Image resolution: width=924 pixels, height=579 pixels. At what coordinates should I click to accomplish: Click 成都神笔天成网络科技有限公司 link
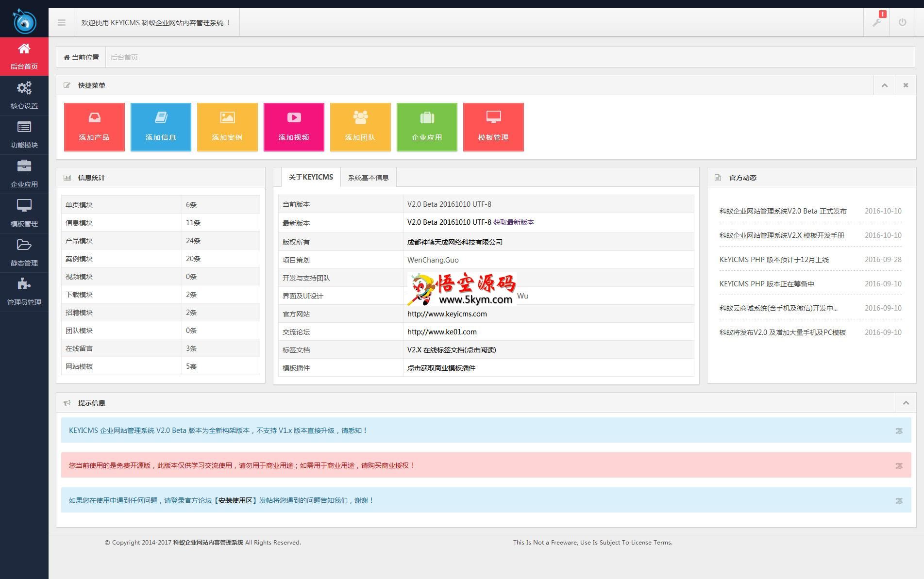click(455, 242)
